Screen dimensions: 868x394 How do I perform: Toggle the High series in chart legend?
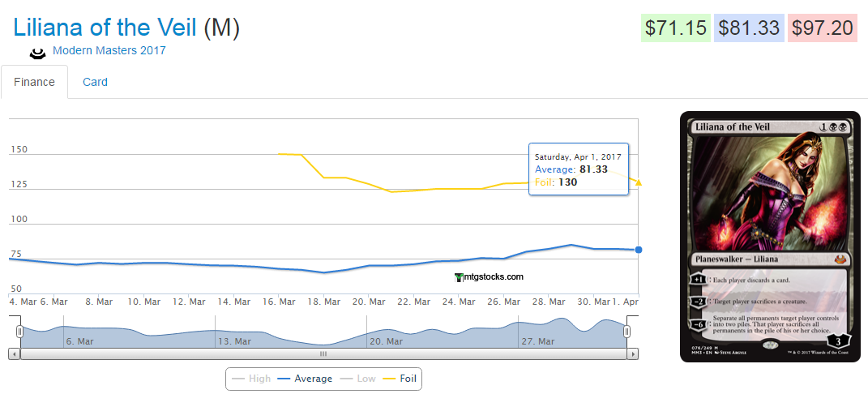[x=251, y=379]
